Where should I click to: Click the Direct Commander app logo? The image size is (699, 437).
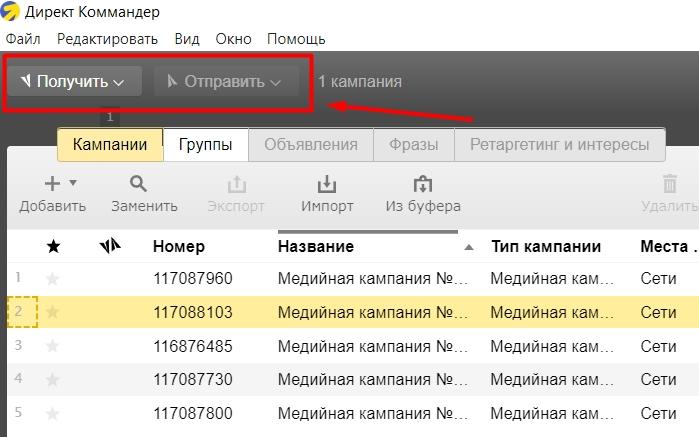click(x=9, y=11)
